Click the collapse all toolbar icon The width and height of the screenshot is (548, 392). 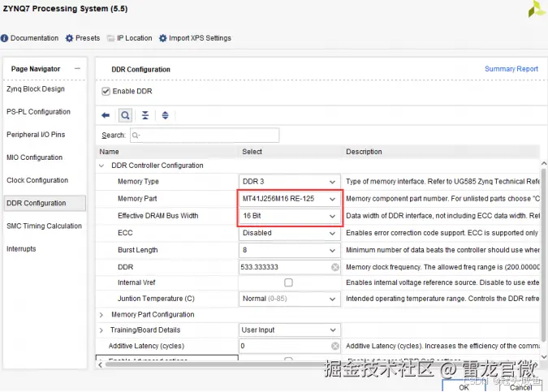click(145, 115)
